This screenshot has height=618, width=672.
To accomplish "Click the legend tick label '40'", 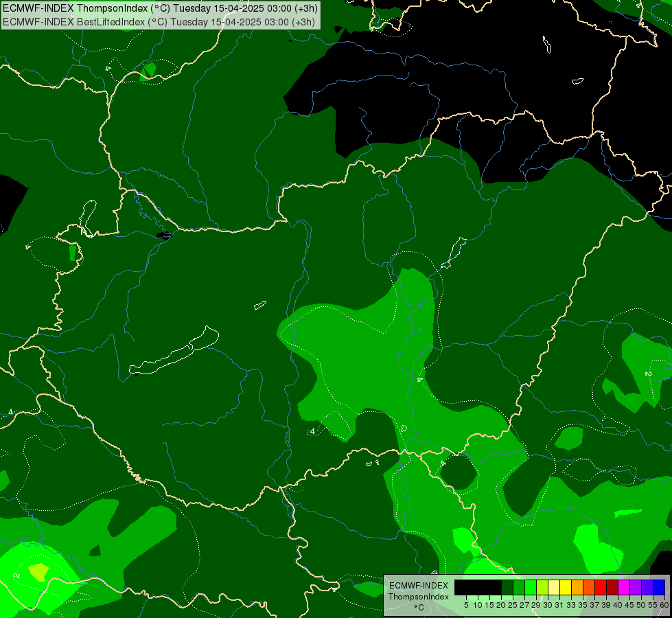I will click(x=618, y=605).
